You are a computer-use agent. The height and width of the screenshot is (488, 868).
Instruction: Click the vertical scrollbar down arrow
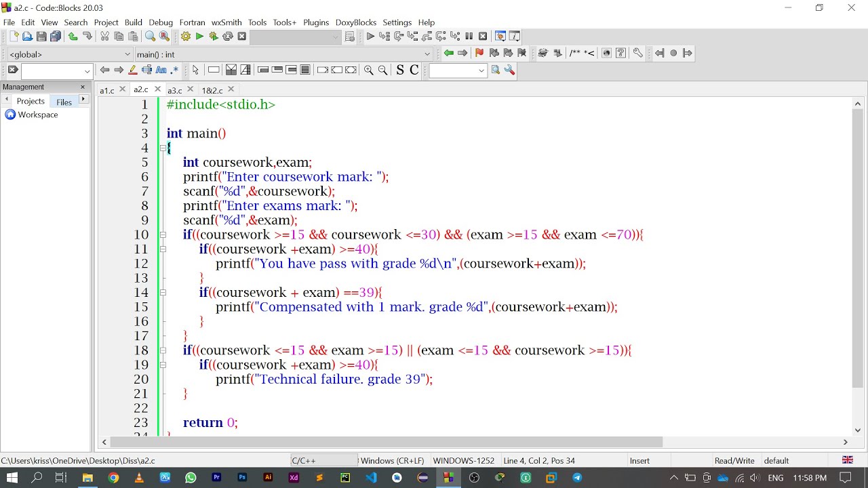(857, 430)
